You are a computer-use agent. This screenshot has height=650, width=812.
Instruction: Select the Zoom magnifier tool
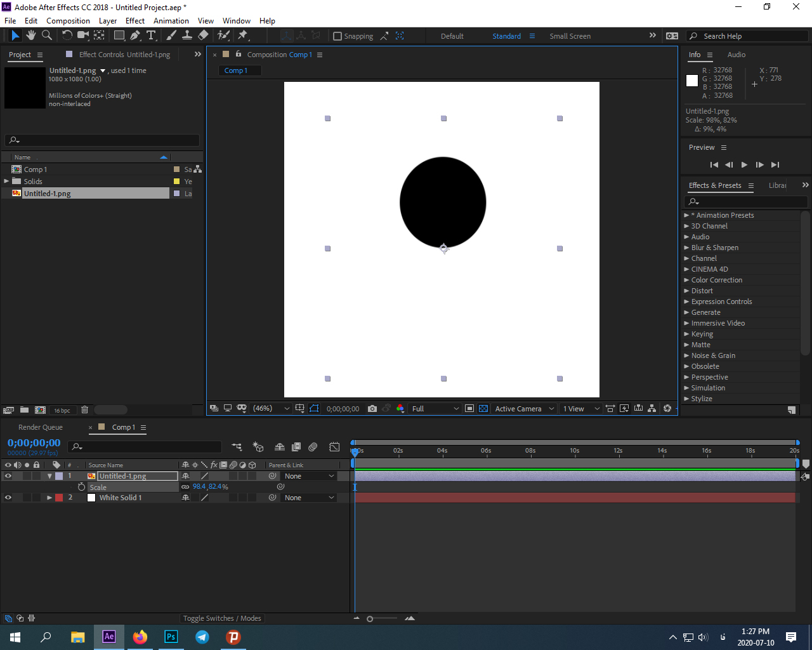tap(46, 36)
